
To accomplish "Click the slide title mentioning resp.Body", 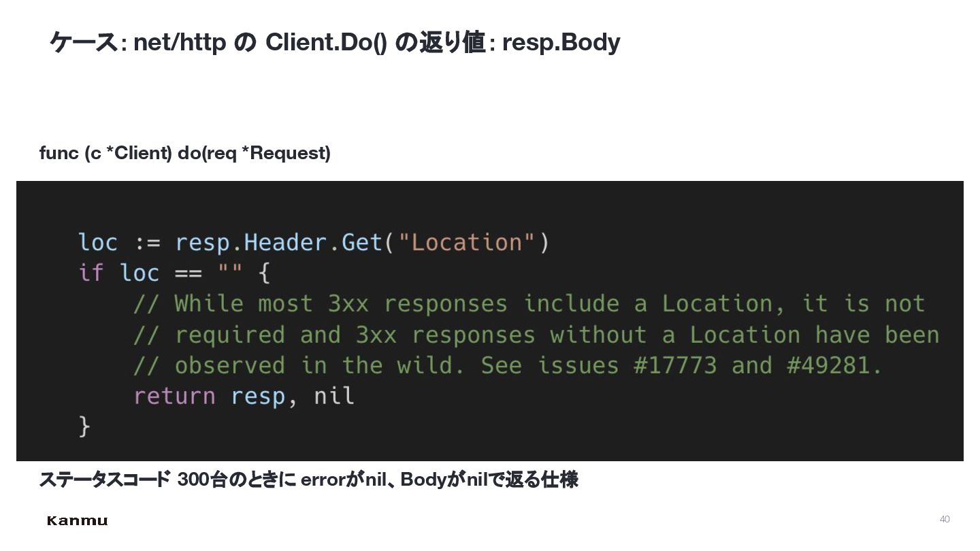I will coord(335,42).
